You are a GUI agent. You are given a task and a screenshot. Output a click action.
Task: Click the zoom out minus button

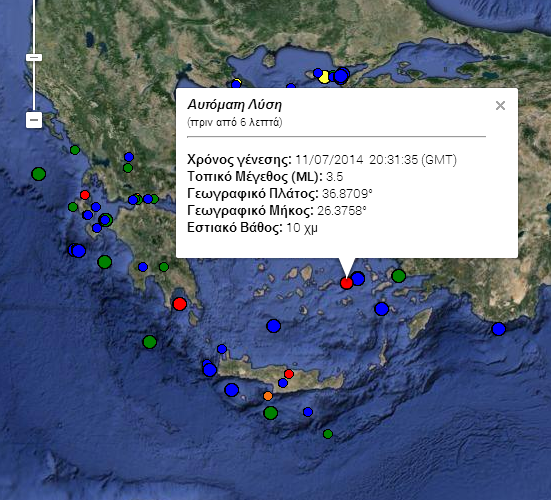pos(34,120)
